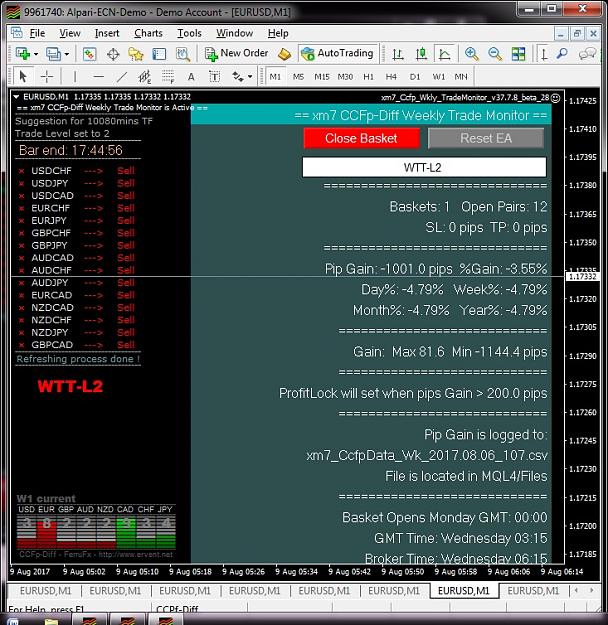Open the New Chart icon
Image resolution: width=608 pixels, height=625 pixels.
point(23,53)
